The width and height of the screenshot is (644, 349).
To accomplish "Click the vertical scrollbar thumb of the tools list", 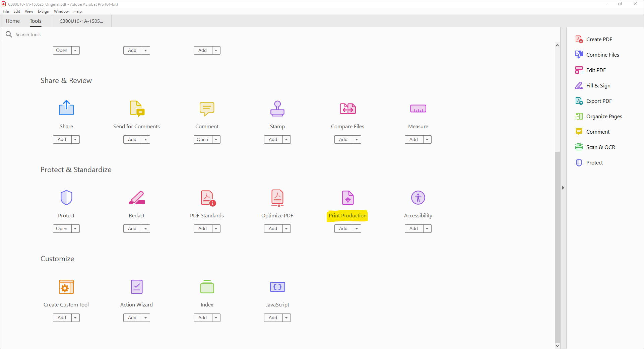I will click(557, 247).
